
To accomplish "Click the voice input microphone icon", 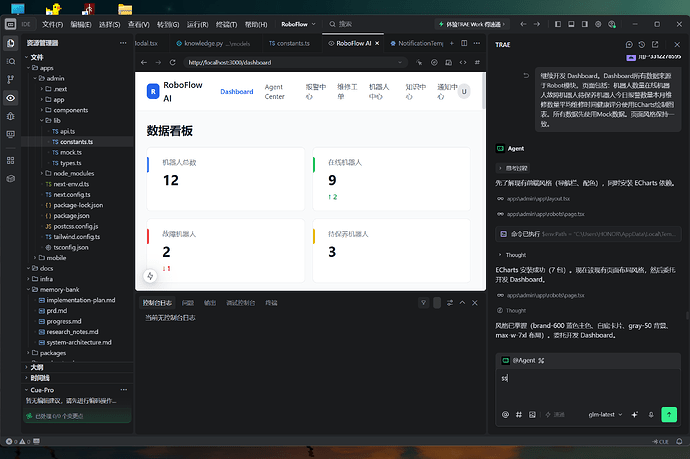I will click(x=651, y=415).
